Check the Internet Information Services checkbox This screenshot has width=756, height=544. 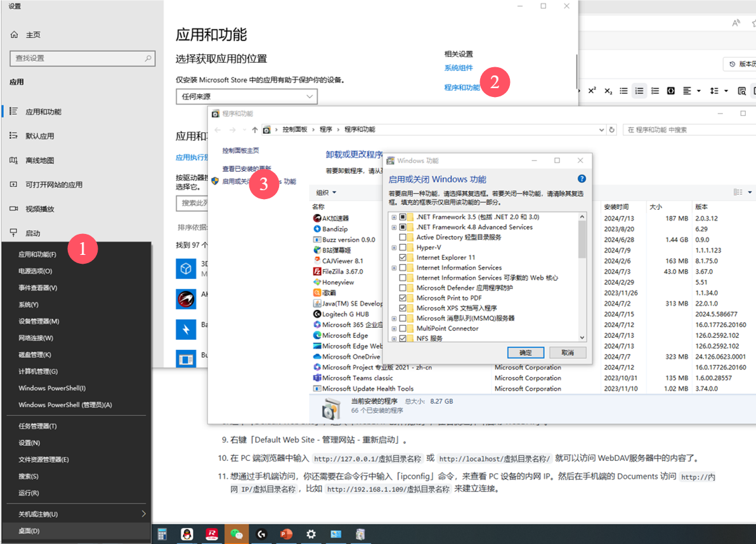click(403, 268)
